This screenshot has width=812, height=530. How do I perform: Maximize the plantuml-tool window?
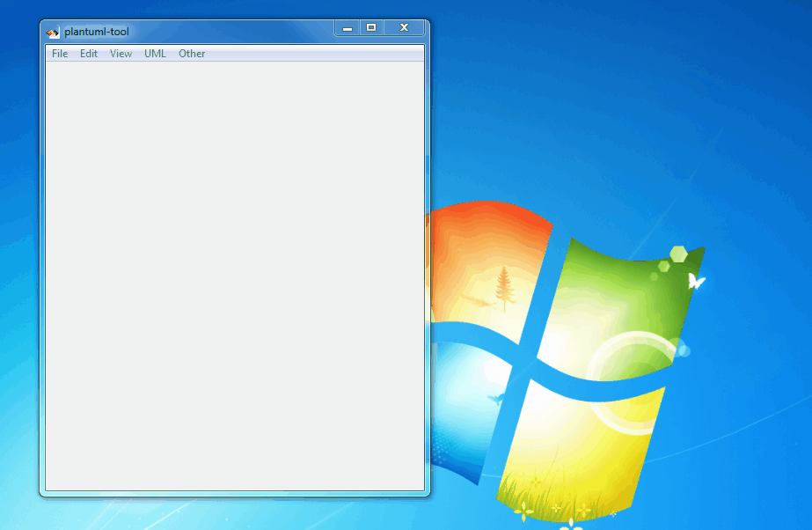[x=371, y=28]
